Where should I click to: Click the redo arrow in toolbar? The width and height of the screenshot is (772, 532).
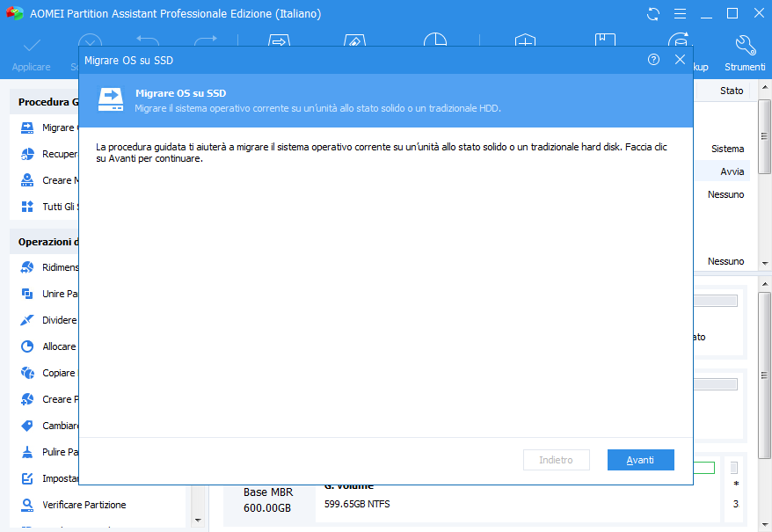click(205, 40)
